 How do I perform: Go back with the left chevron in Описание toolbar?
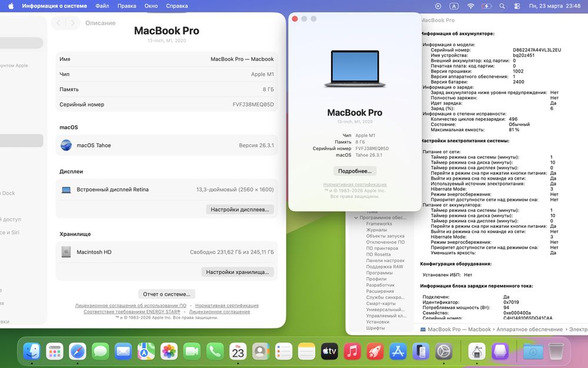[58, 23]
